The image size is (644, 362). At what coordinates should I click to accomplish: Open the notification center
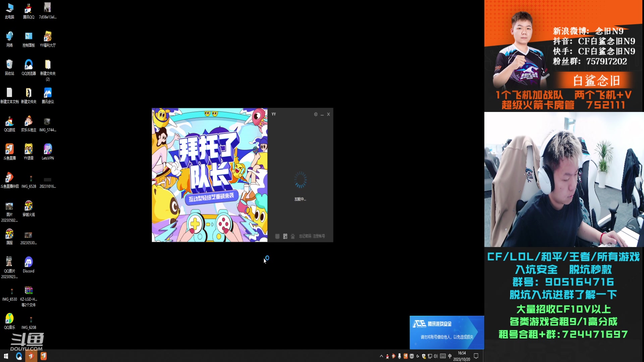coord(476,356)
